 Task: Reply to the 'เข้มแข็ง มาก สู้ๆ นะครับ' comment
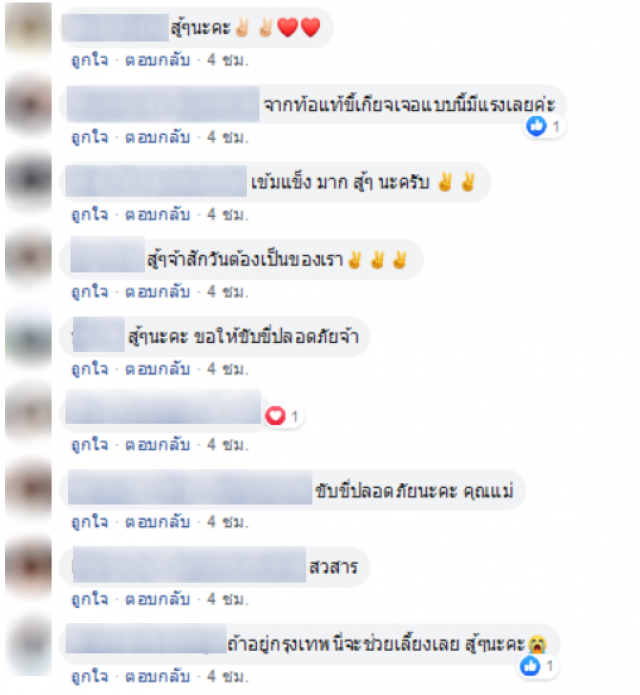(x=158, y=214)
